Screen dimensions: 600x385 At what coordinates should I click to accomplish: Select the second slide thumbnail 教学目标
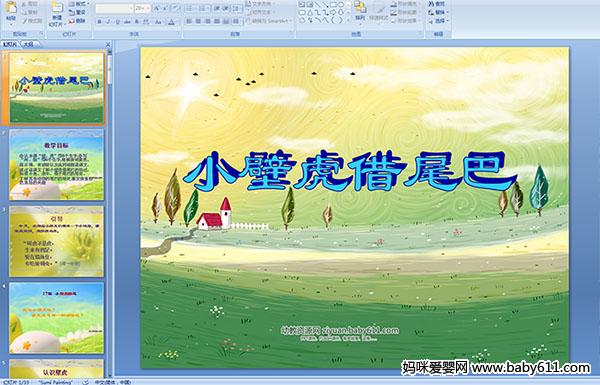coord(57,165)
